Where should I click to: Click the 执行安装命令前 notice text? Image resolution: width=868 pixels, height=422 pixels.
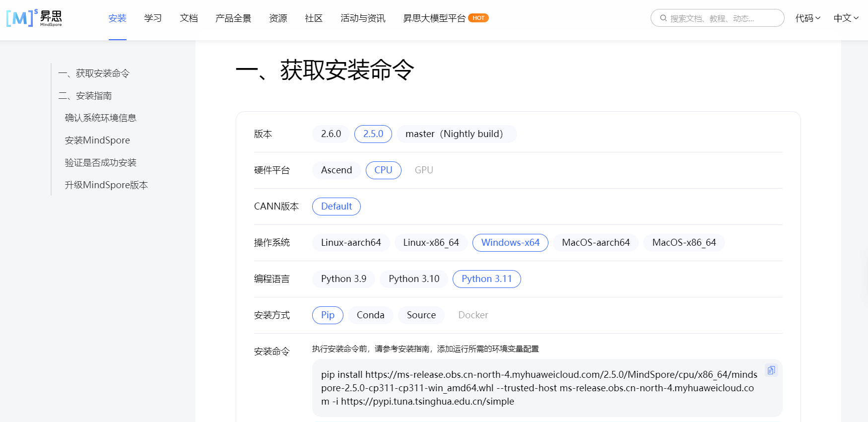[x=425, y=349]
